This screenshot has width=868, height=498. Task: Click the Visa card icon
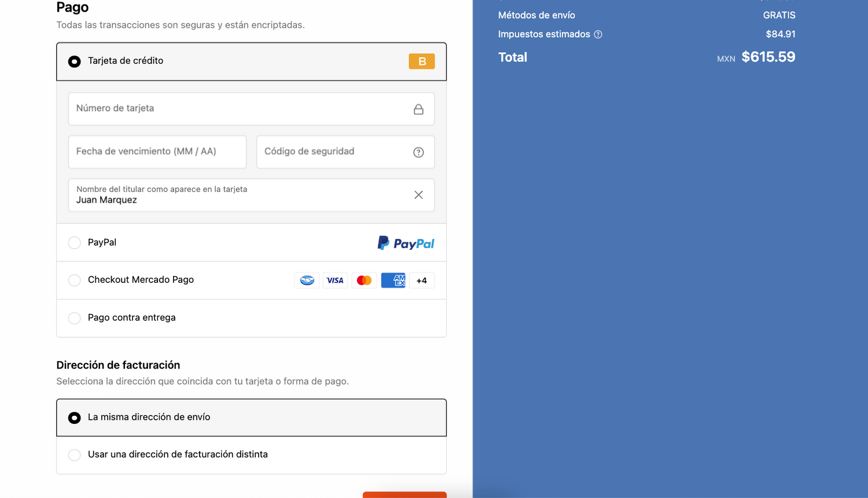point(335,281)
